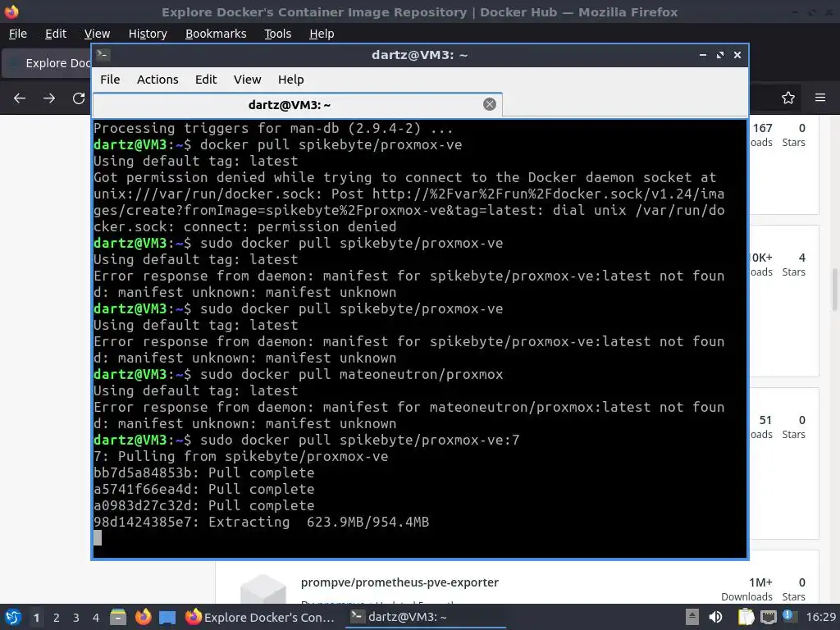The width and height of the screenshot is (840, 630).
Task: Open the terminal's Edit menu
Action: pyautogui.click(x=206, y=80)
